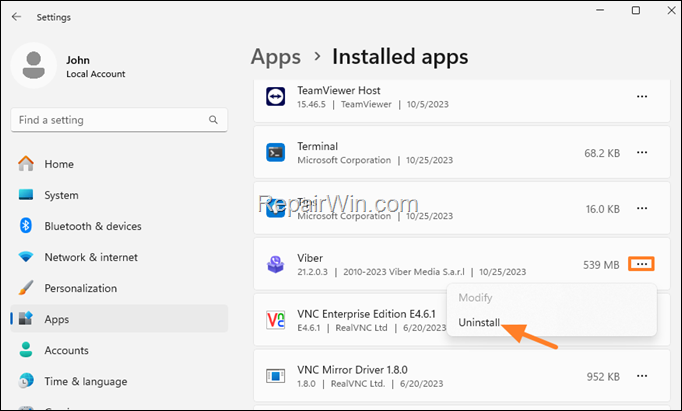
Task: Open System settings
Action: (x=119, y=195)
